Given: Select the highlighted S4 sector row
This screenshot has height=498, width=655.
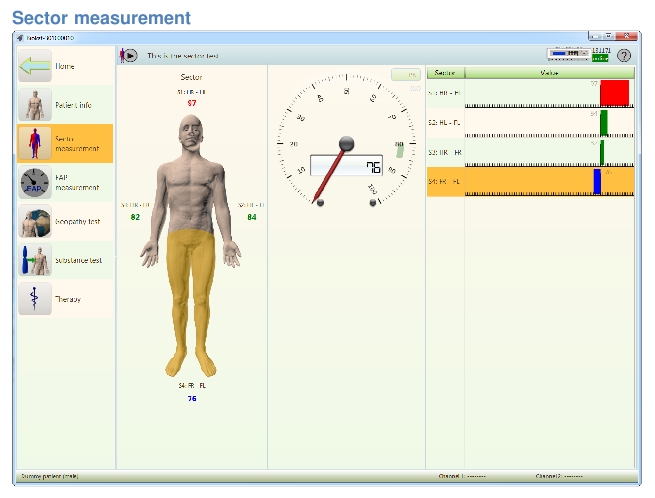Looking at the screenshot, I should [530, 181].
